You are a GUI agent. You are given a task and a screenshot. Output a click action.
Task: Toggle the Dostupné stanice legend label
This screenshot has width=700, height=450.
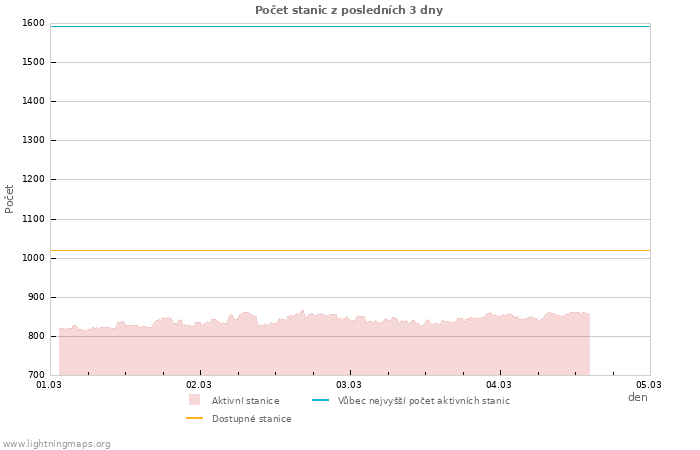tap(251, 419)
